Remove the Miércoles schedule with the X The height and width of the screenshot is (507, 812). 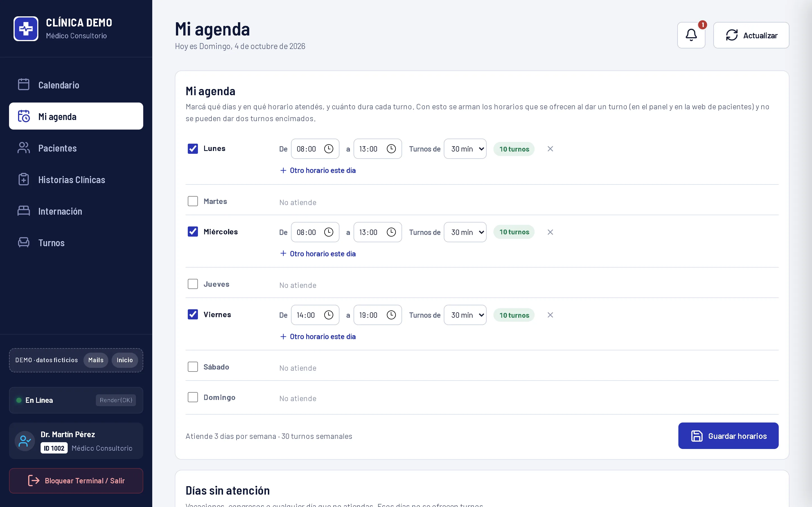coord(550,232)
